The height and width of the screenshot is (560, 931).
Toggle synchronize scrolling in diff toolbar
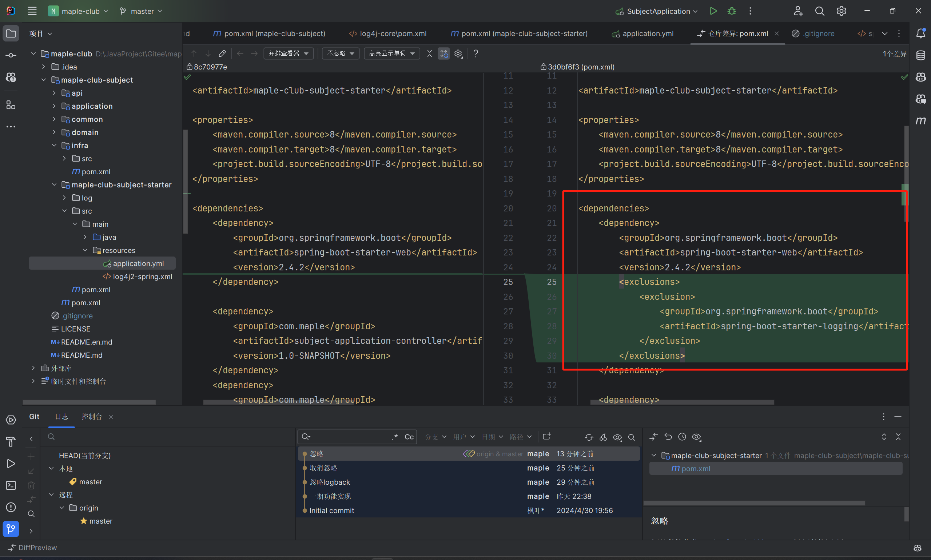(443, 53)
